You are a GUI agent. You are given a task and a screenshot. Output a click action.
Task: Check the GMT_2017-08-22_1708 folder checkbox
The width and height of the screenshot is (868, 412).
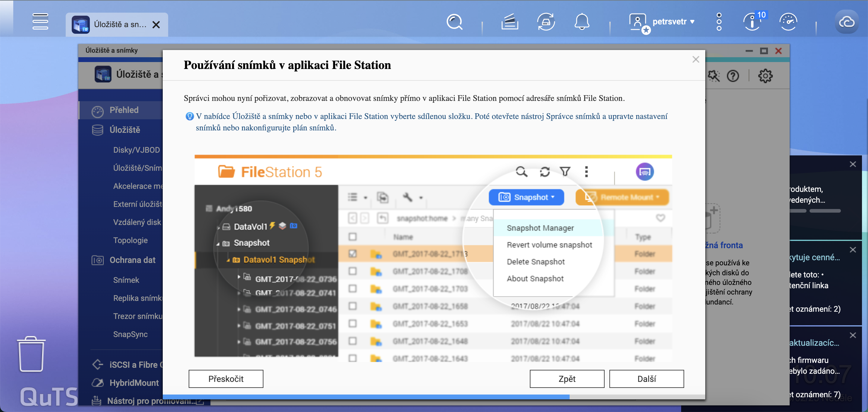click(x=352, y=271)
